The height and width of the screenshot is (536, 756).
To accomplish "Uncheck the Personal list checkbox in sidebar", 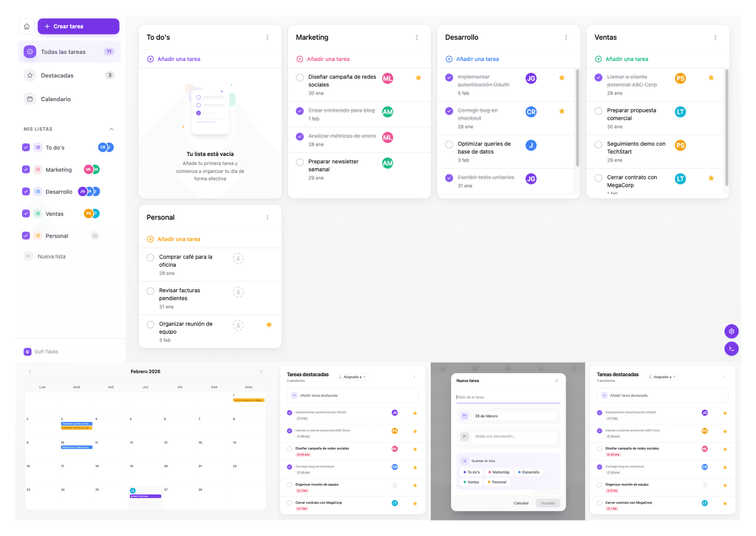I will tap(26, 236).
